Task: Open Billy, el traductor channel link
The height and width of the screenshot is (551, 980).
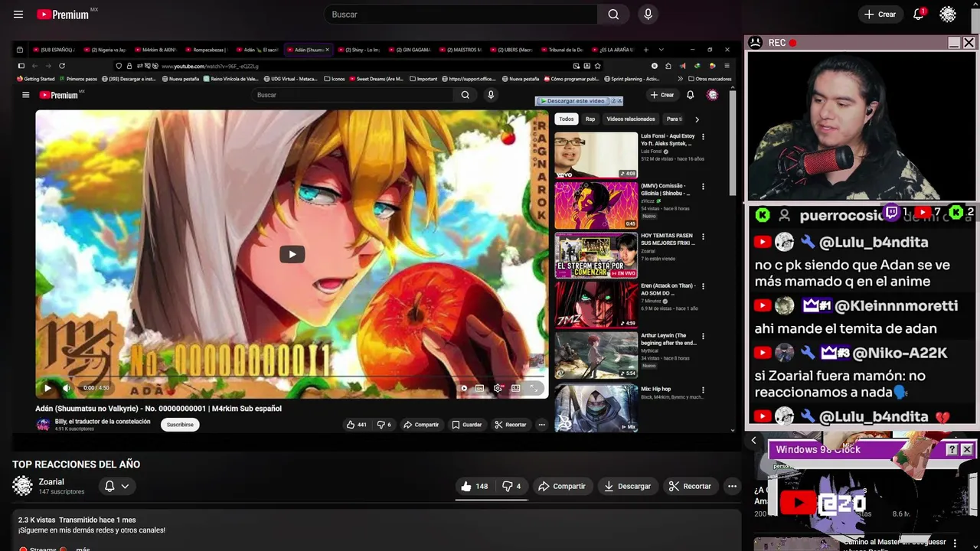Action: (103, 421)
